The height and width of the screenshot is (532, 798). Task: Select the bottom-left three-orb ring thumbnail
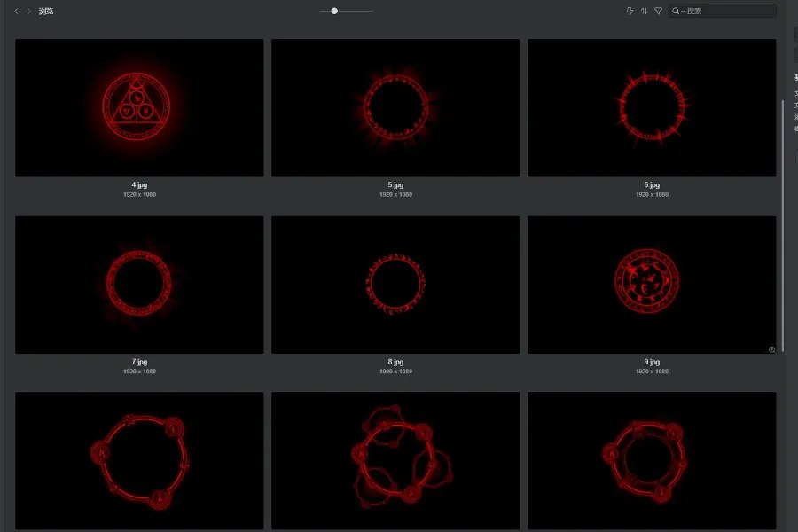[139, 461]
